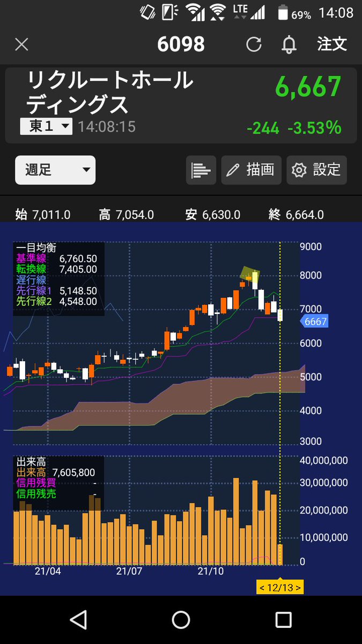Tap the 出来高 7,605,800 volume legend row
Viewport: 362px width, 644px height.
tap(56, 472)
